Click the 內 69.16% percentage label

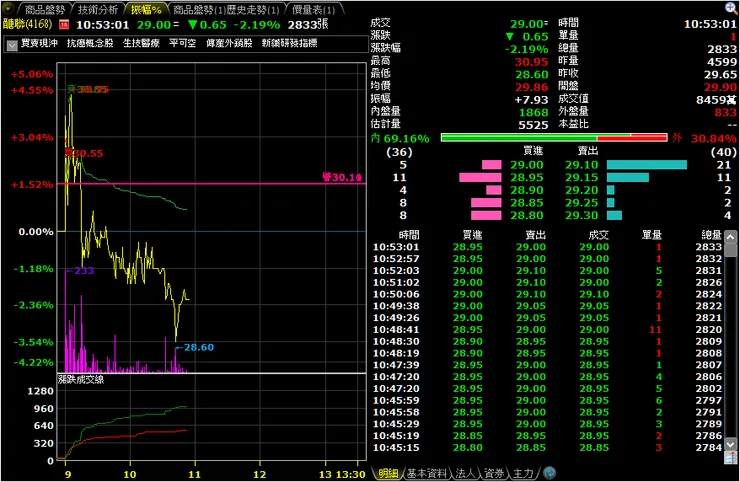(x=400, y=138)
